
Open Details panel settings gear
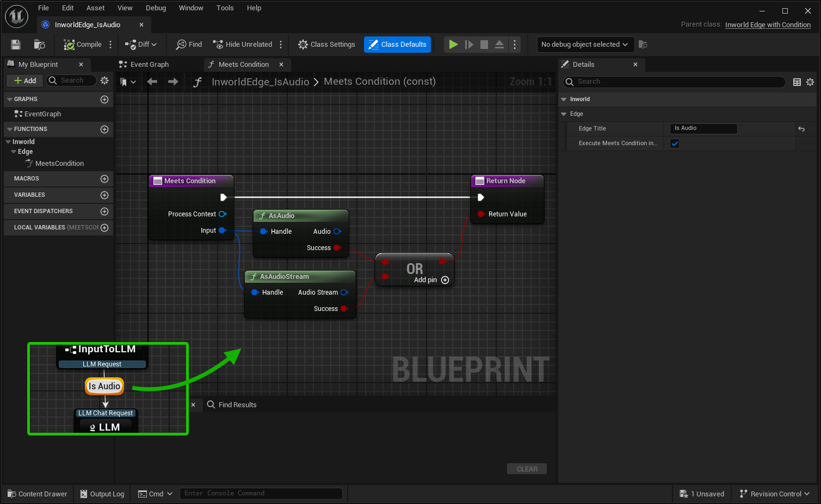tap(810, 82)
